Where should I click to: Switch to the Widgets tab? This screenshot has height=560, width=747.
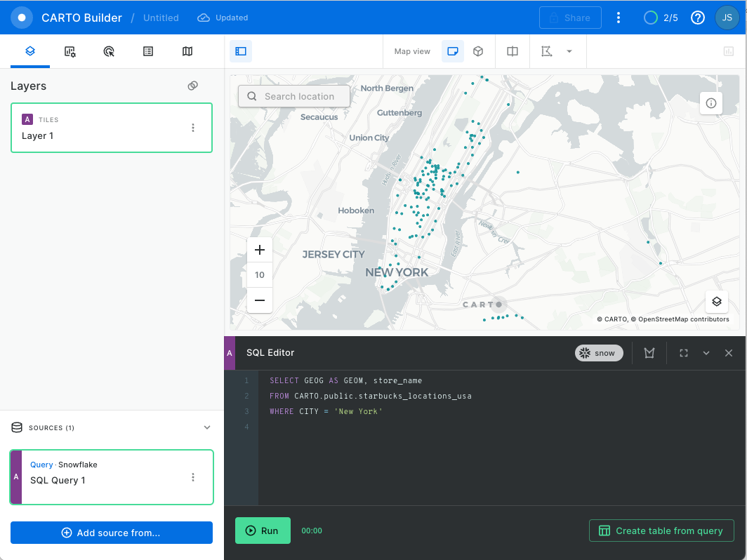pos(70,51)
